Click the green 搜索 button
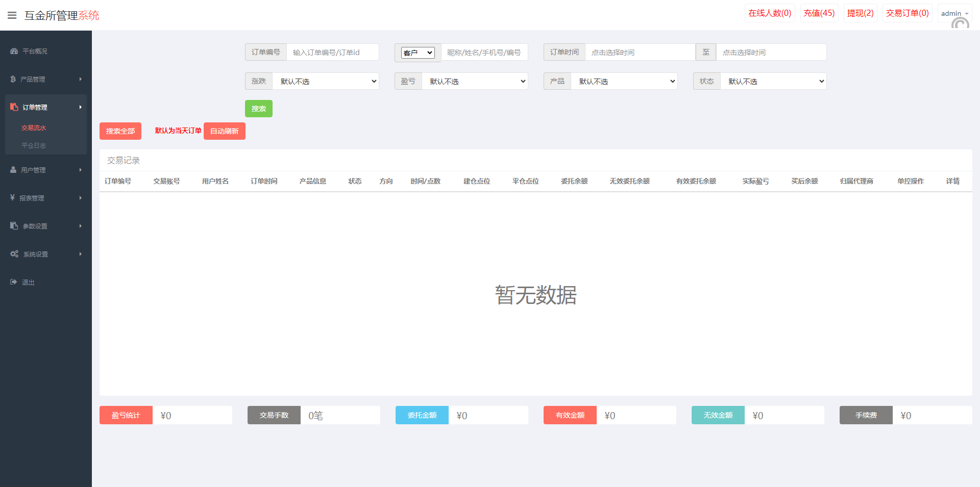Screen dimensions: 980x487 pyautogui.click(x=258, y=109)
